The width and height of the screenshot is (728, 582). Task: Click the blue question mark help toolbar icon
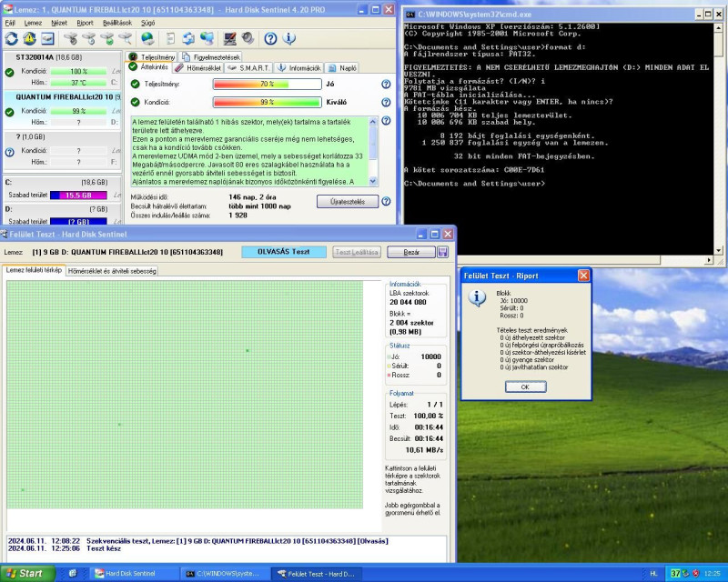tap(270, 38)
